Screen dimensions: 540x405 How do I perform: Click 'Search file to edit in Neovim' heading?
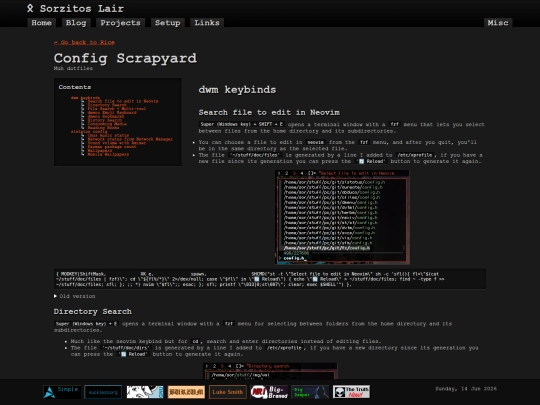tap(269, 113)
